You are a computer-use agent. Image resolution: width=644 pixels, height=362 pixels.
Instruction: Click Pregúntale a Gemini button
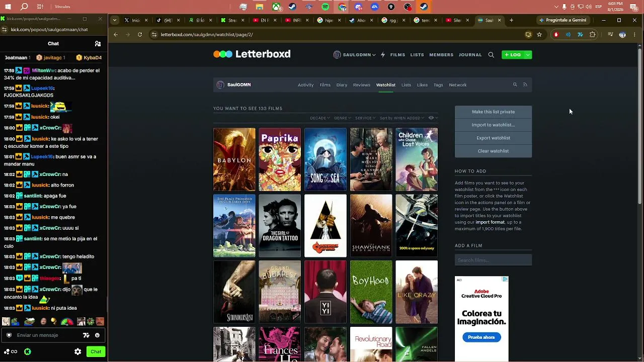click(562, 20)
